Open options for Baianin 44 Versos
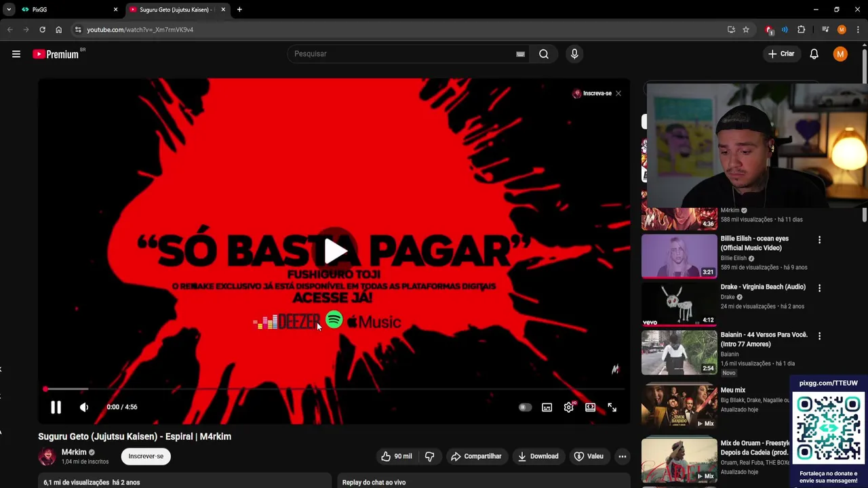Viewport: 868px width, 488px height. click(x=819, y=336)
